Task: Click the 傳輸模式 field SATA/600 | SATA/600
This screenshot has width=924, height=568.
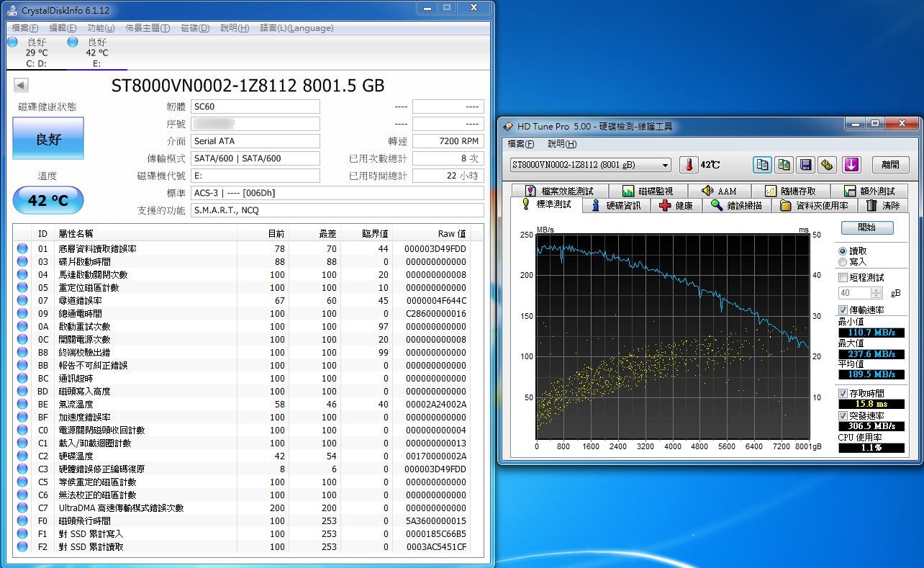Action: (255, 158)
